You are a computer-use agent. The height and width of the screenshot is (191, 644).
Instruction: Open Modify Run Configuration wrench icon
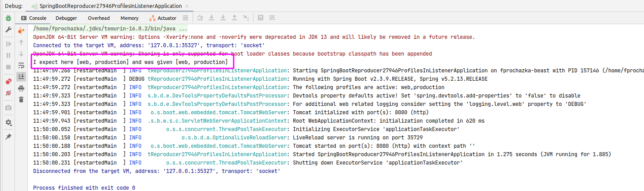pos(8,30)
